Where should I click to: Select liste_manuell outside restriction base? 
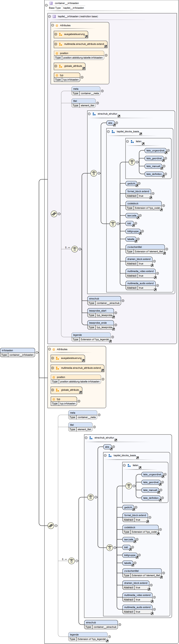[x=150, y=490]
